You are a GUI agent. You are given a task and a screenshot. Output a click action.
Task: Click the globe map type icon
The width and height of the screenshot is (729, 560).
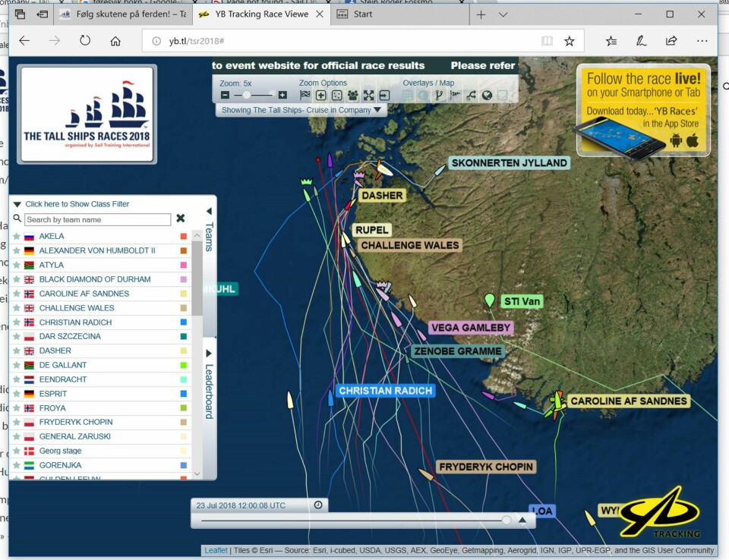[487, 96]
